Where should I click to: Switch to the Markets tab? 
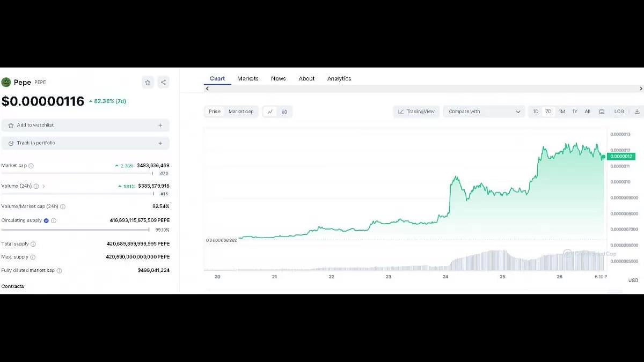click(x=248, y=79)
